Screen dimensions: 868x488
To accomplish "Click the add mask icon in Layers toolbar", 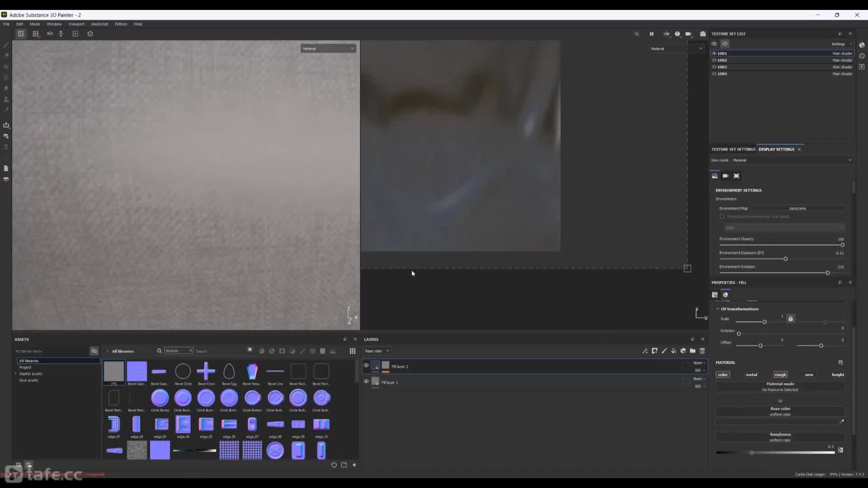I will click(x=655, y=351).
